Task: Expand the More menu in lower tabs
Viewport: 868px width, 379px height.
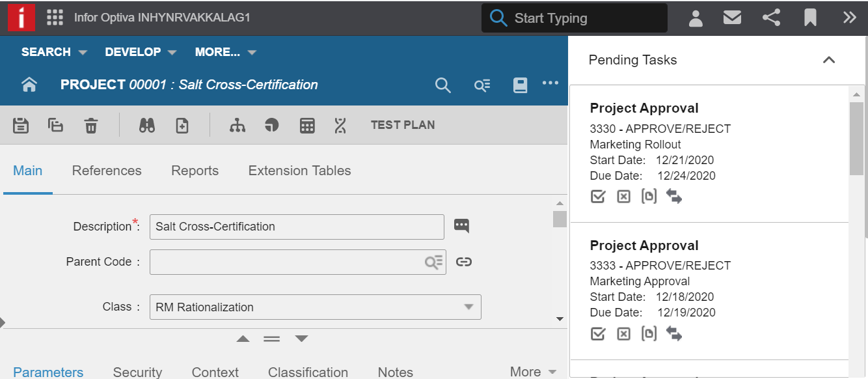Action: point(533,371)
